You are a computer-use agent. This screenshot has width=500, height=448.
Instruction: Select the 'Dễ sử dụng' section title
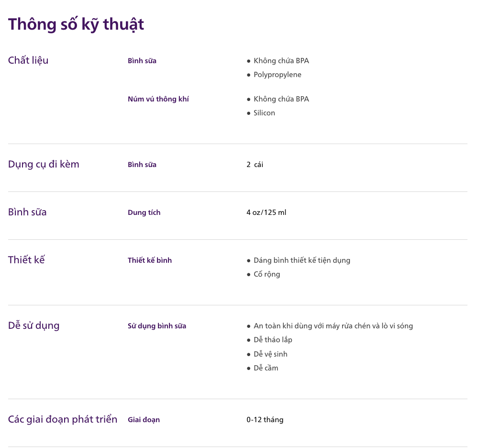[33, 325]
